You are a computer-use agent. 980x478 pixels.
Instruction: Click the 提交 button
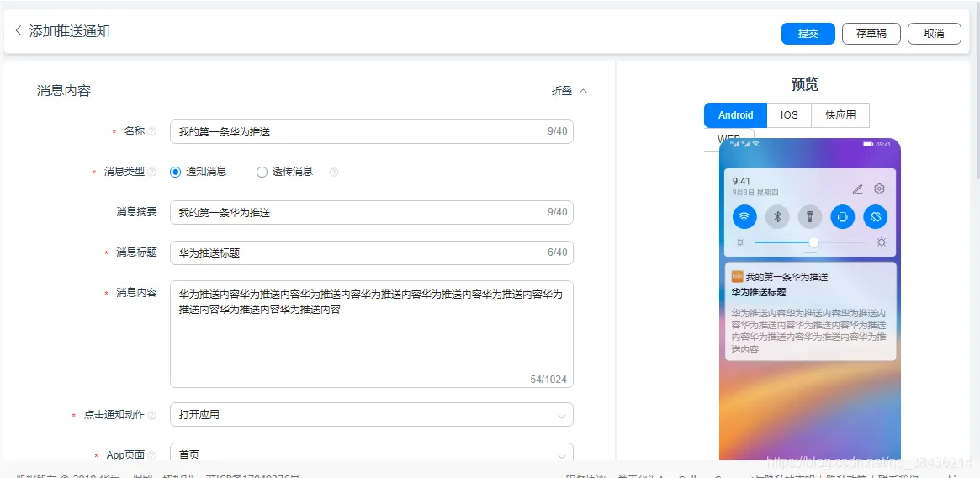click(x=808, y=33)
